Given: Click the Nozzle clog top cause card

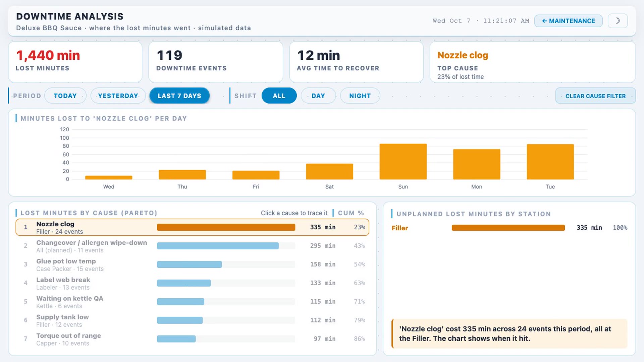Looking at the screenshot, I should tap(533, 62).
